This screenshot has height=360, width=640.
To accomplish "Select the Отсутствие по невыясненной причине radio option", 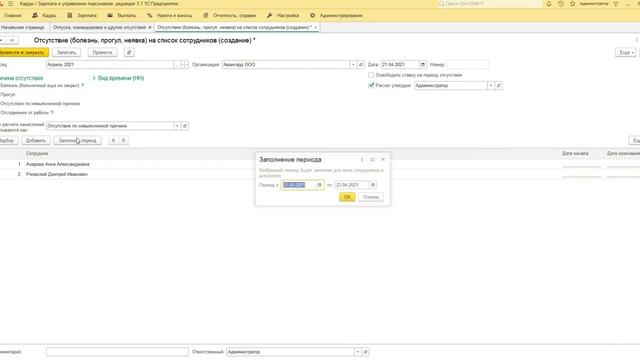I will (x=40, y=104).
